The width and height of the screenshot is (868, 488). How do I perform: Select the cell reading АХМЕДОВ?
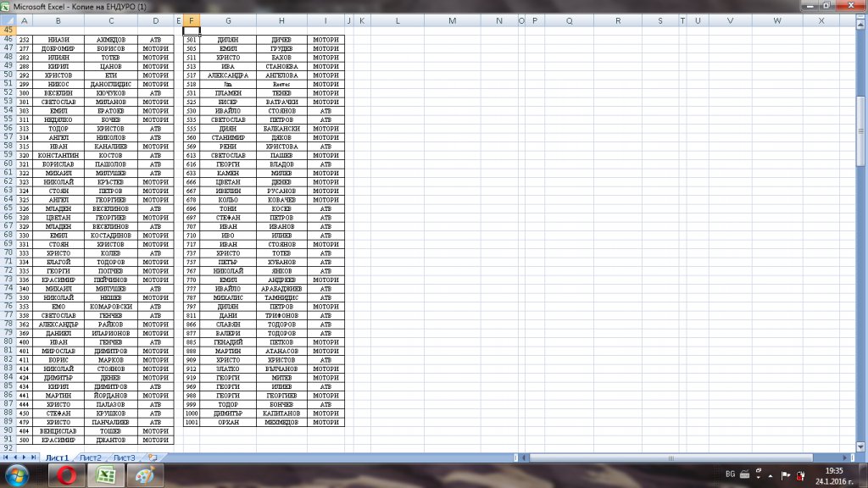[111, 40]
